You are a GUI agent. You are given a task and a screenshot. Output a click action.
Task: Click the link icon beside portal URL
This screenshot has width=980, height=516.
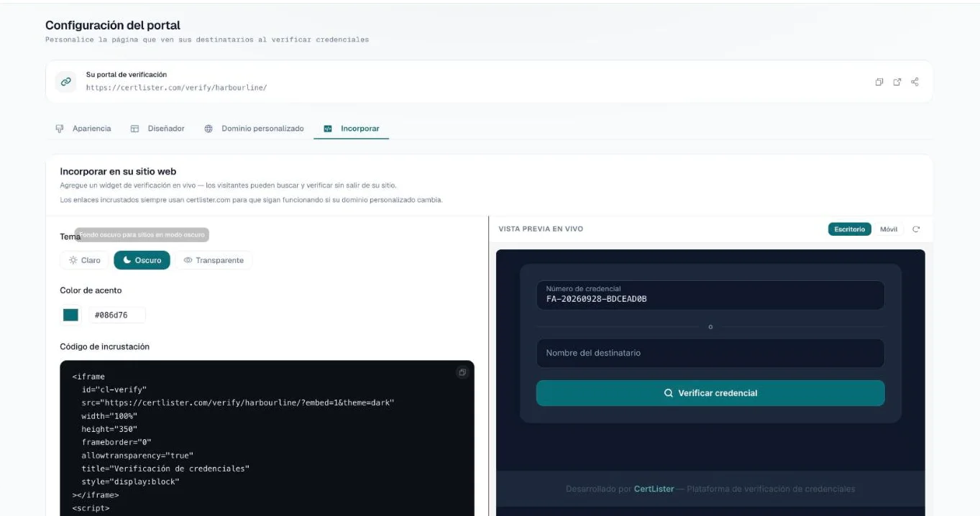(65, 82)
